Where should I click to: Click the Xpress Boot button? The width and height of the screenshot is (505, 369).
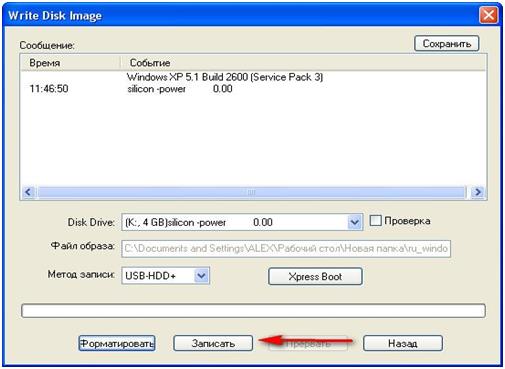coord(315,276)
